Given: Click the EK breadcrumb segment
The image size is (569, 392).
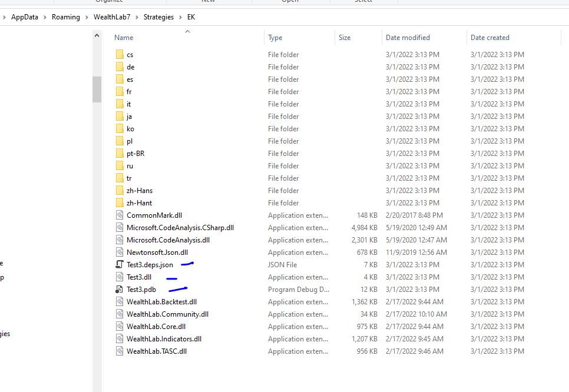Looking at the screenshot, I should point(191,17).
